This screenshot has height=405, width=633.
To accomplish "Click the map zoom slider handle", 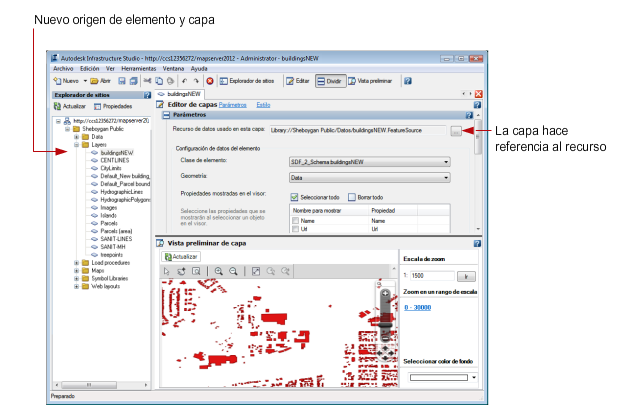I will [x=385, y=325].
